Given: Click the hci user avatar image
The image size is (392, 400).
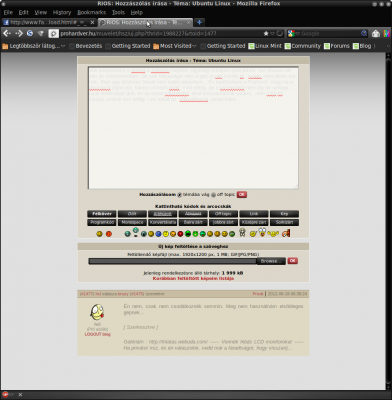Looking at the screenshot, I should pos(97,313).
